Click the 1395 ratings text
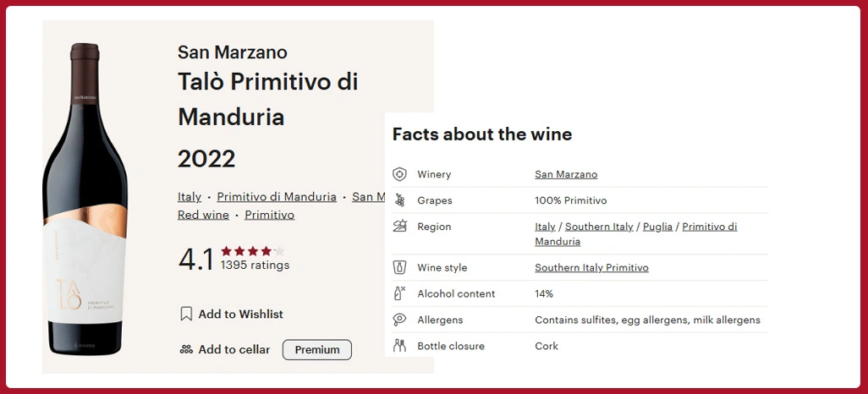The width and height of the screenshot is (868, 394). click(x=255, y=265)
